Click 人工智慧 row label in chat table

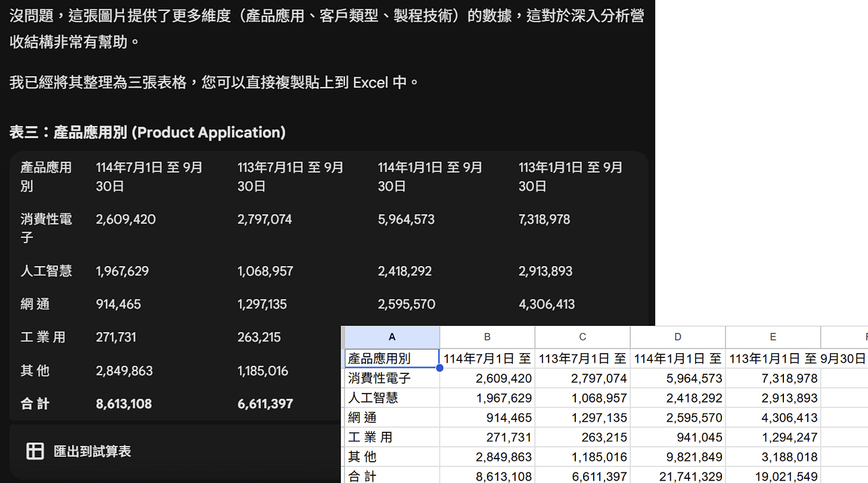pos(46,271)
